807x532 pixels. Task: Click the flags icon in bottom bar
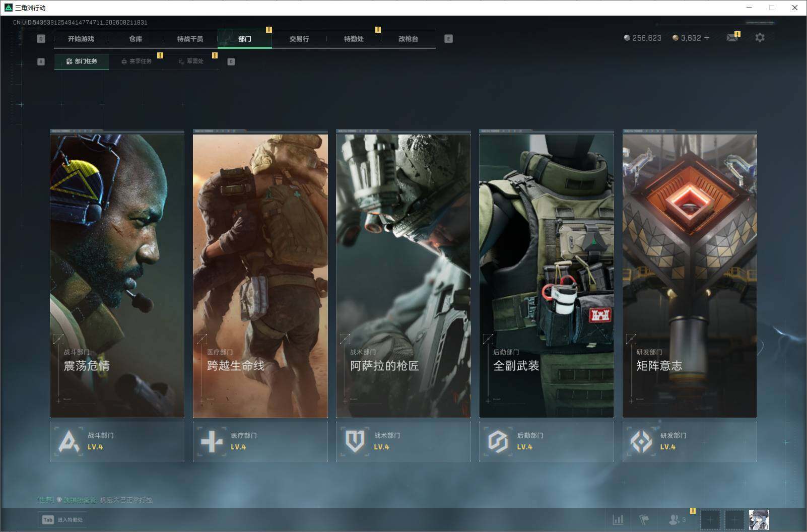[644, 519]
